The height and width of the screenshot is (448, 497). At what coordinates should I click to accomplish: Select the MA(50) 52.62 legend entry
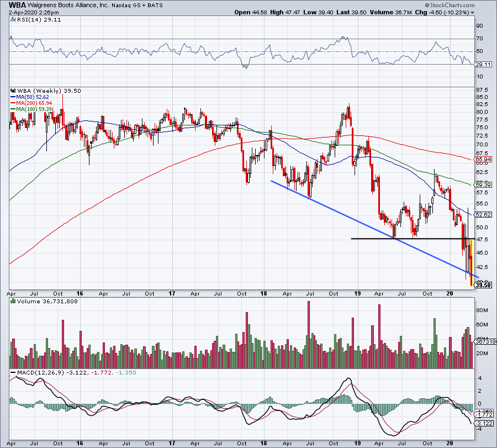(x=30, y=97)
